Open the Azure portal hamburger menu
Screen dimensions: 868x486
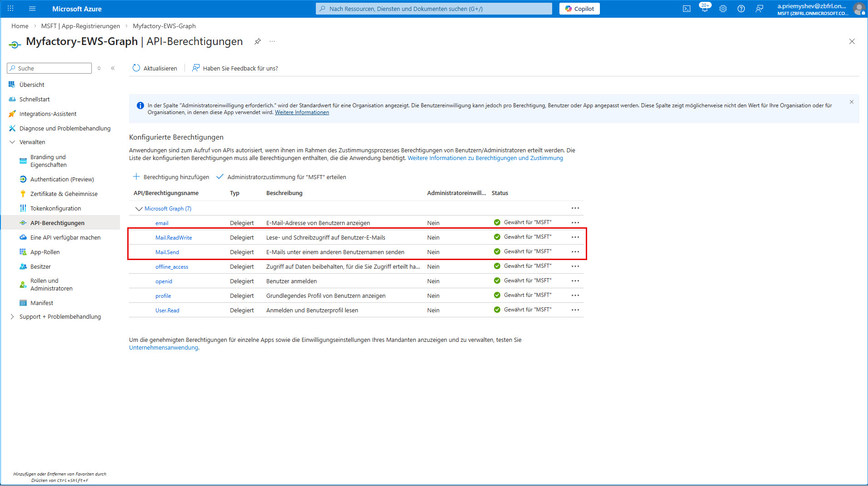[32, 9]
